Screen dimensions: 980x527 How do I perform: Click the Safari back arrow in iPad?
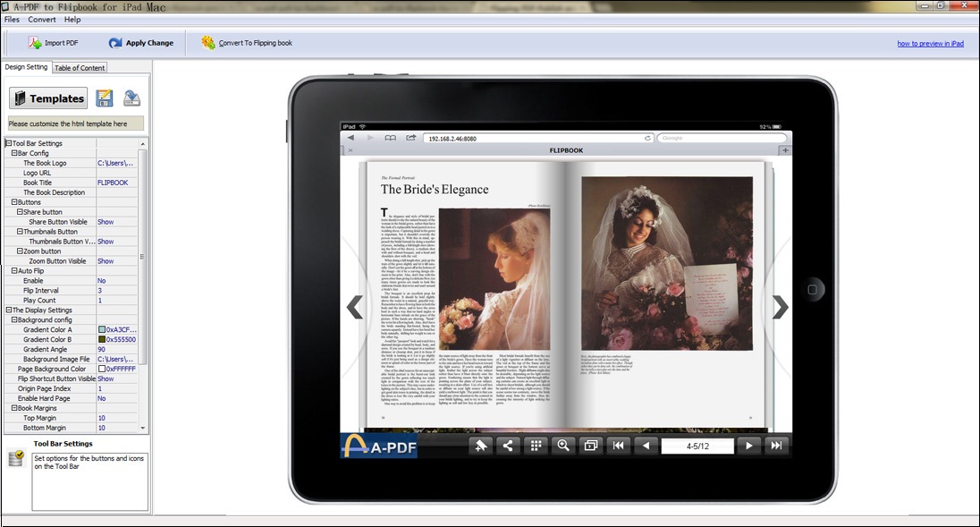point(351,138)
